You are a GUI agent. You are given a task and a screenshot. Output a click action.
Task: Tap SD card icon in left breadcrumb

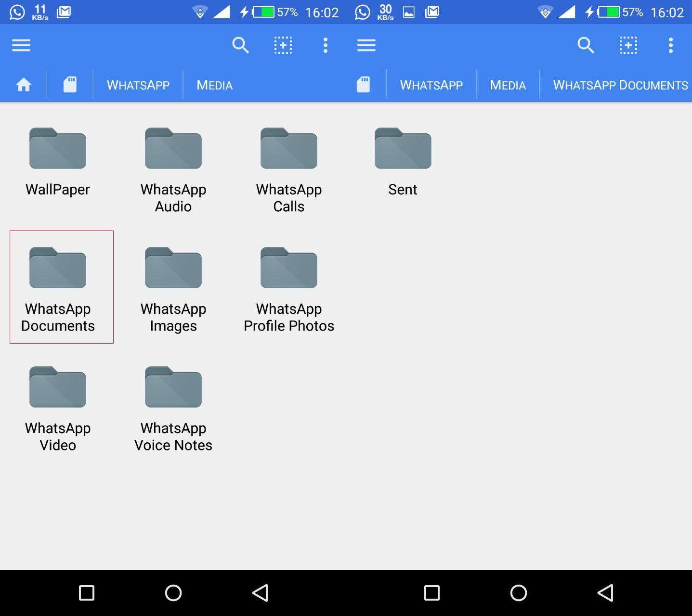[x=70, y=85]
